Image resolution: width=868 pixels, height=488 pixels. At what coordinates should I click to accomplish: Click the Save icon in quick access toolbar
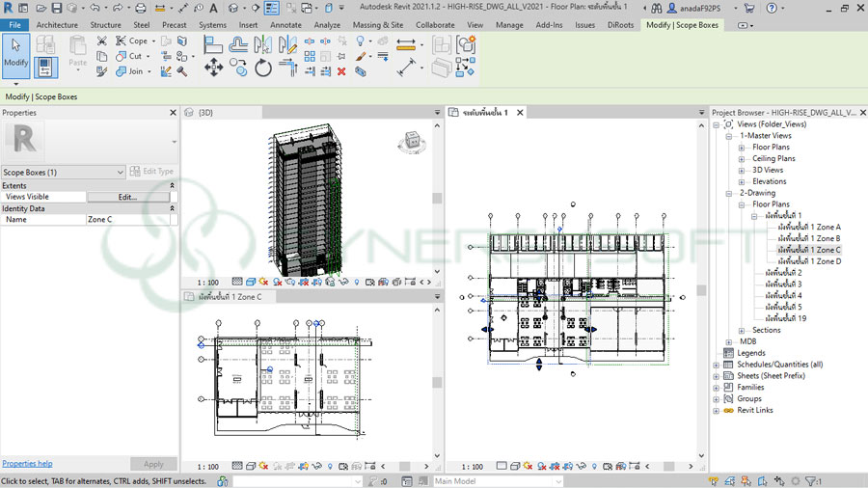tap(57, 8)
